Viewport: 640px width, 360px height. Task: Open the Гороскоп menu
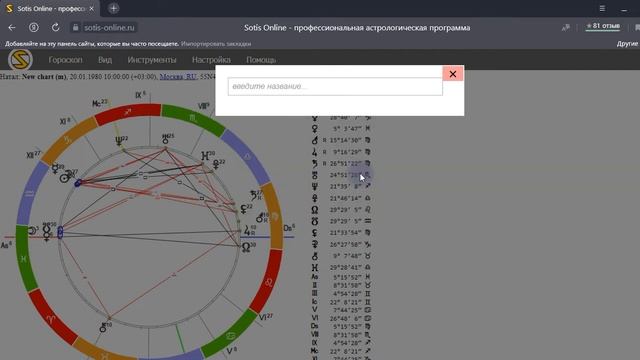65,60
